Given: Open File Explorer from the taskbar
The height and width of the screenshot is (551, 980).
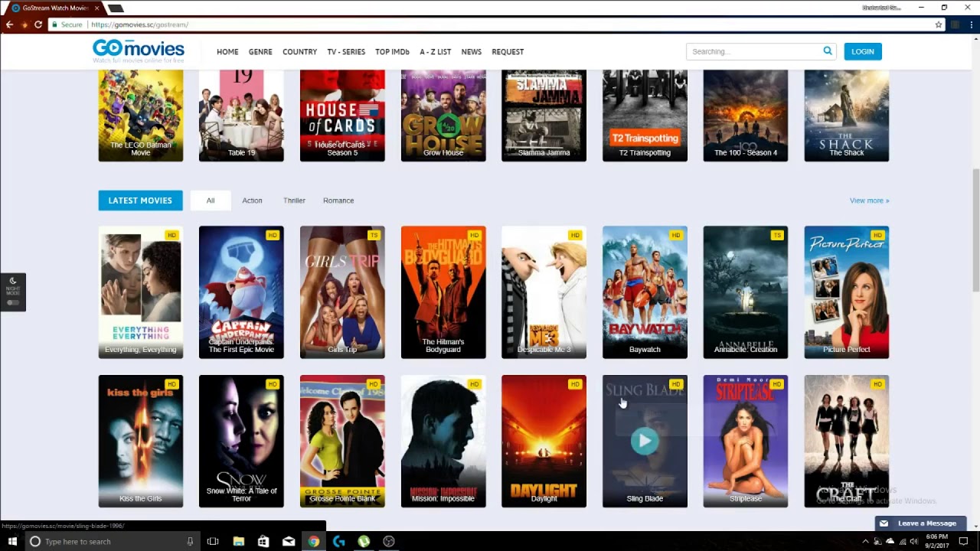Looking at the screenshot, I should (x=238, y=541).
